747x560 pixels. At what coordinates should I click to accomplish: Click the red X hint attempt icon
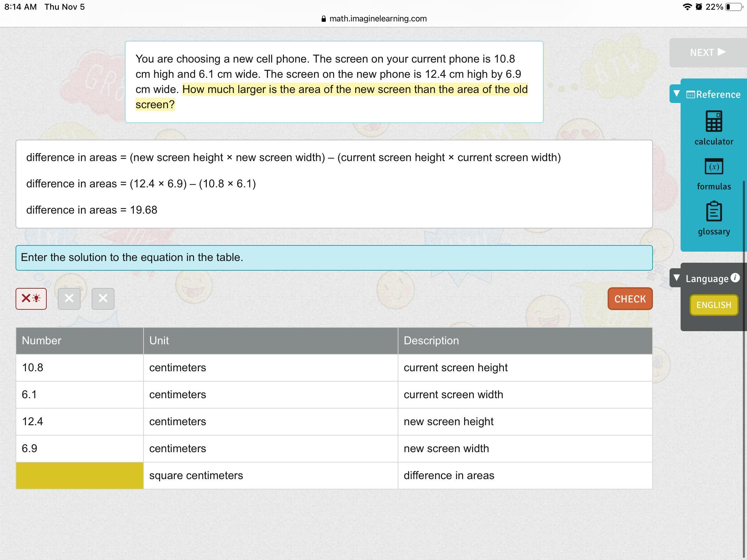click(31, 298)
